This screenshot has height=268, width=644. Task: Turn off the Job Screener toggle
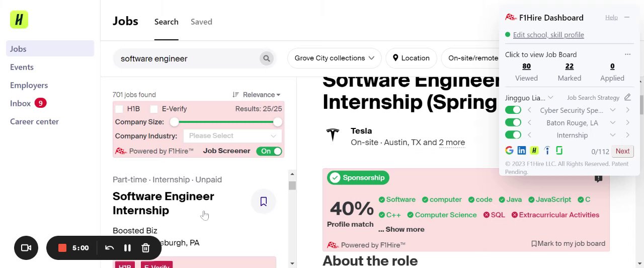pyautogui.click(x=269, y=151)
